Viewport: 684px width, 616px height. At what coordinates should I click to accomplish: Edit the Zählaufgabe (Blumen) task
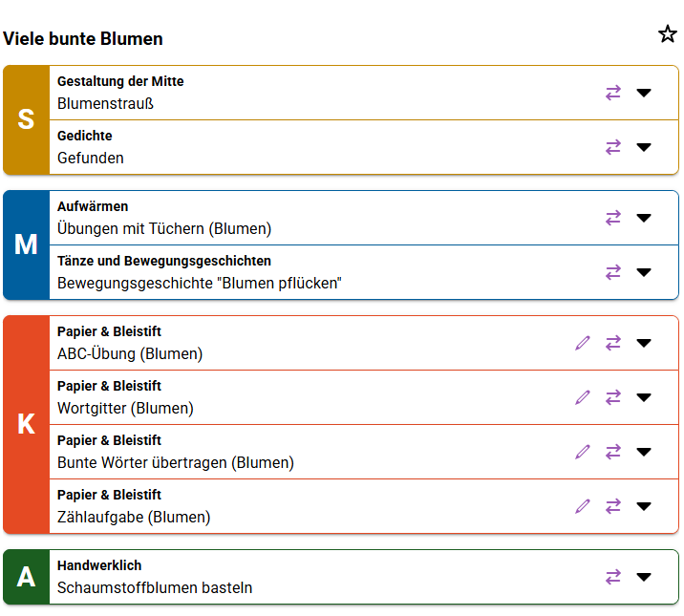pos(583,506)
